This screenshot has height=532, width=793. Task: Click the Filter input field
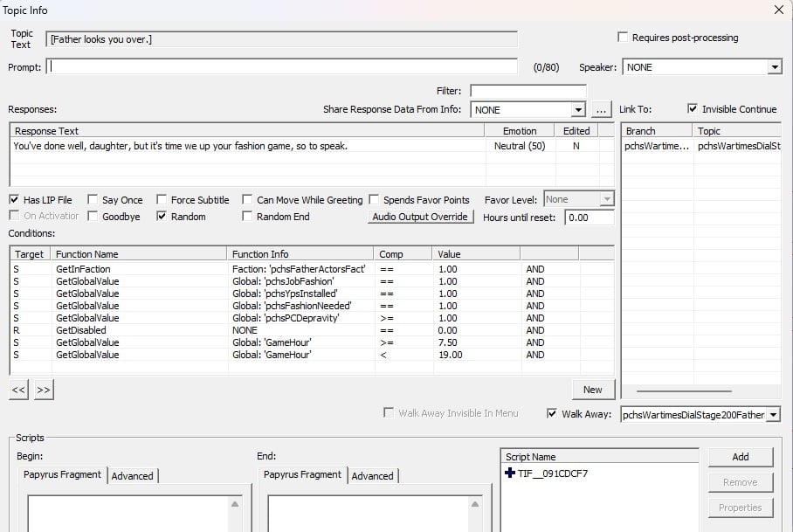pos(528,91)
